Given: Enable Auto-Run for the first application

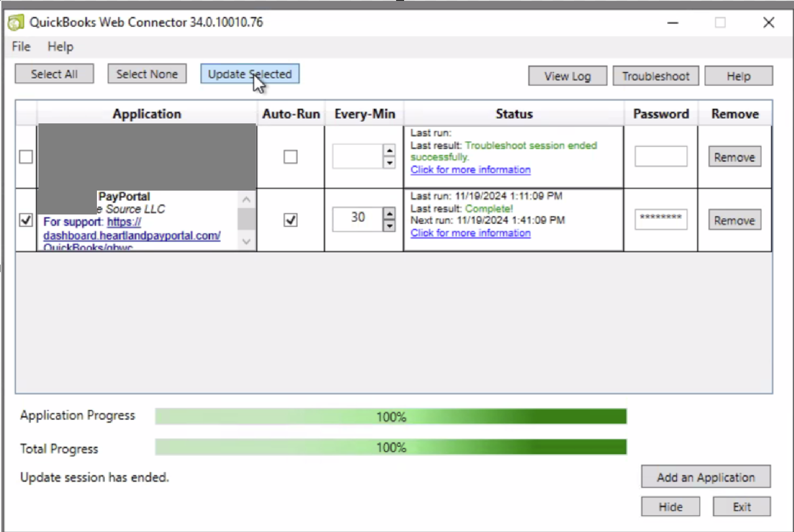Looking at the screenshot, I should point(290,157).
